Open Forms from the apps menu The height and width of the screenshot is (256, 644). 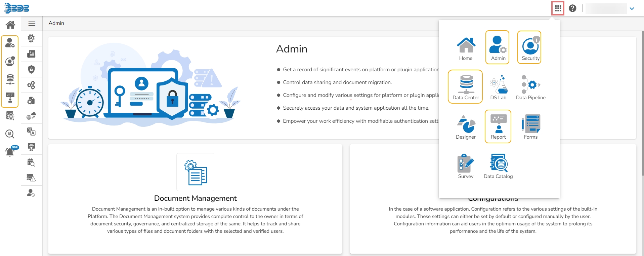pos(531,127)
